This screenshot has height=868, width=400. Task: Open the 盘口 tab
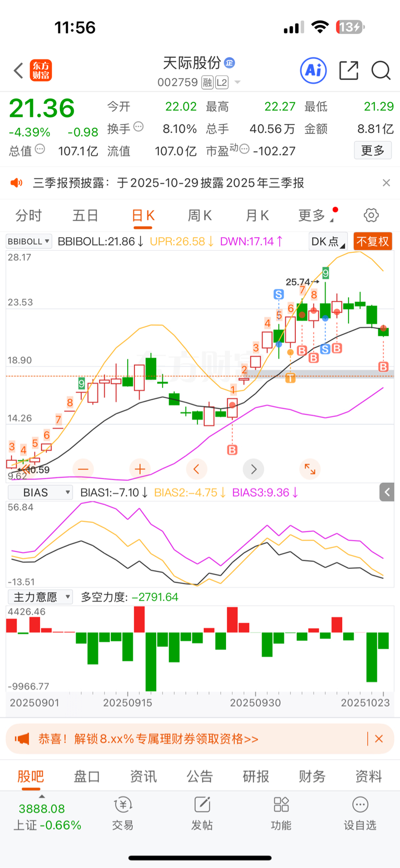coord(87,776)
